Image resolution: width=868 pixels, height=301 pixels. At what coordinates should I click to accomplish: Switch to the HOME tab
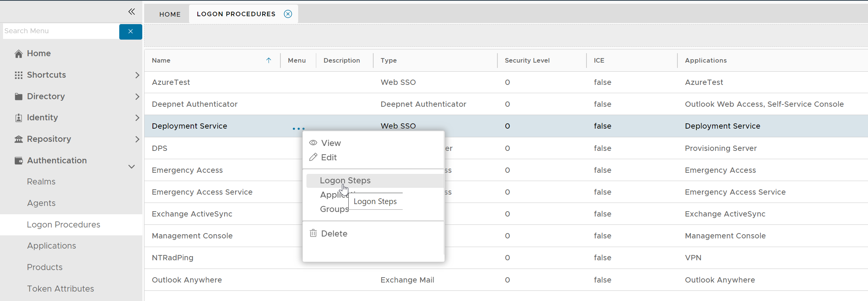(x=170, y=14)
